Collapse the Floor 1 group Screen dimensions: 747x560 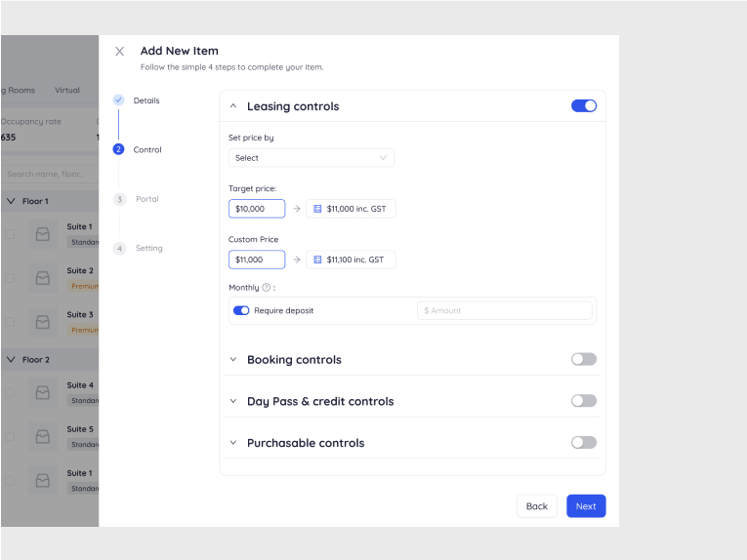point(11,201)
